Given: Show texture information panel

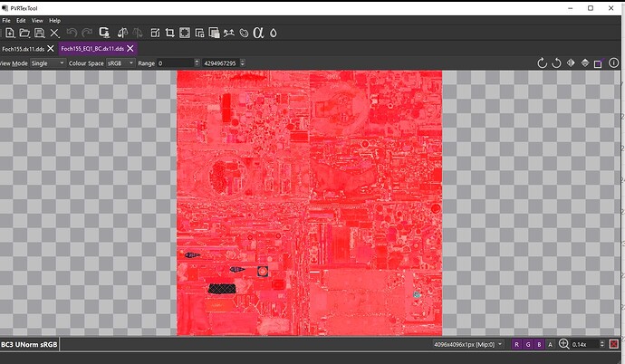Looking at the screenshot, I should (614, 62).
